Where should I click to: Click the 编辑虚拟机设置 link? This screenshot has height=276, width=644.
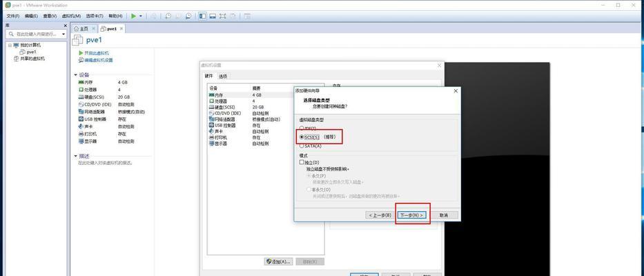coord(99,60)
